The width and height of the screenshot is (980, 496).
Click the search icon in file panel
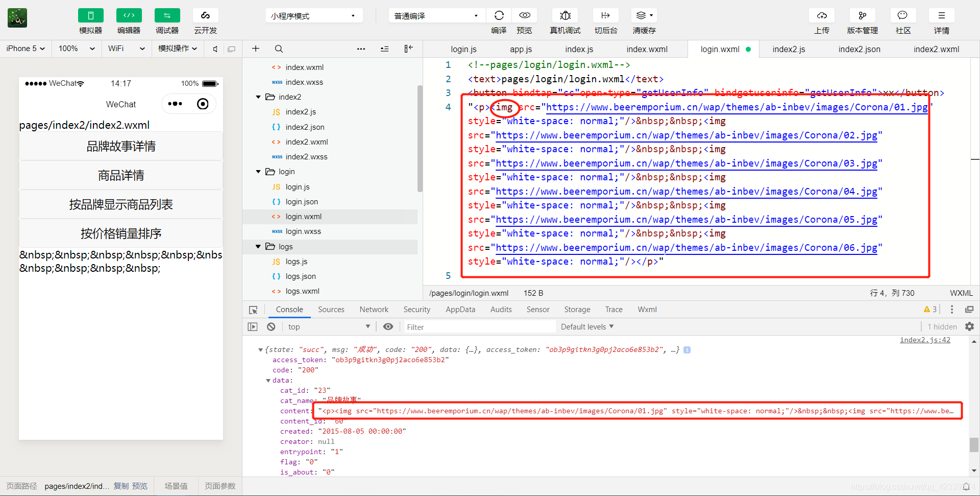coord(279,49)
